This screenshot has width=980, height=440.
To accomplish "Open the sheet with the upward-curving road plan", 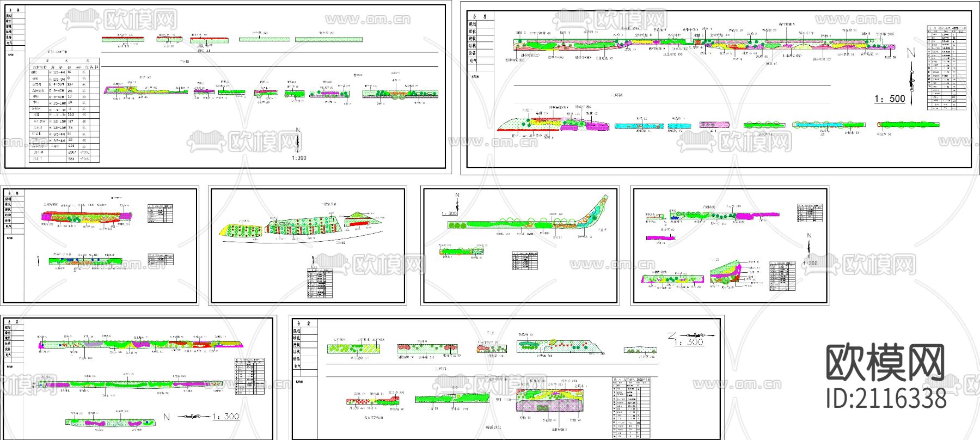I will point(520,246).
